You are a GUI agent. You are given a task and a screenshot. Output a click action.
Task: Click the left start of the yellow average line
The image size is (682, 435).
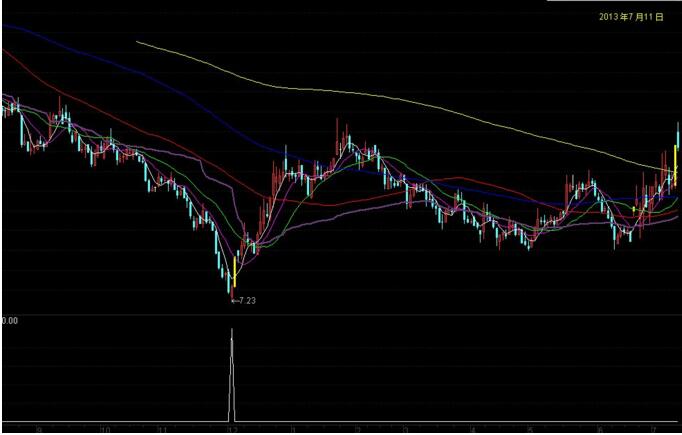[x=138, y=42]
